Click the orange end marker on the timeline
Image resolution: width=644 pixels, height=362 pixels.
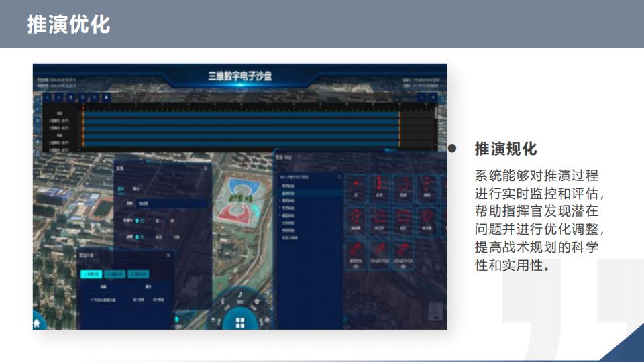(x=399, y=127)
